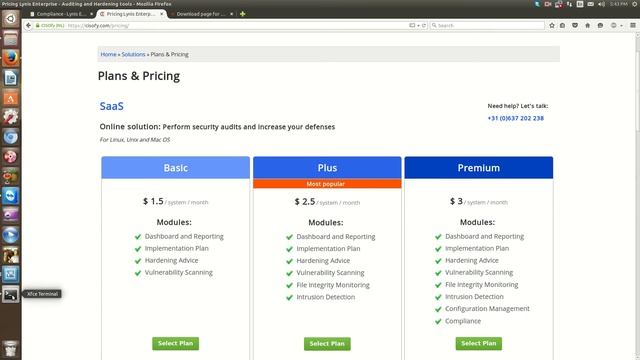Image resolution: width=640 pixels, height=360 pixels.
Task: Select Plan under Basic
Action: point(176,344)
